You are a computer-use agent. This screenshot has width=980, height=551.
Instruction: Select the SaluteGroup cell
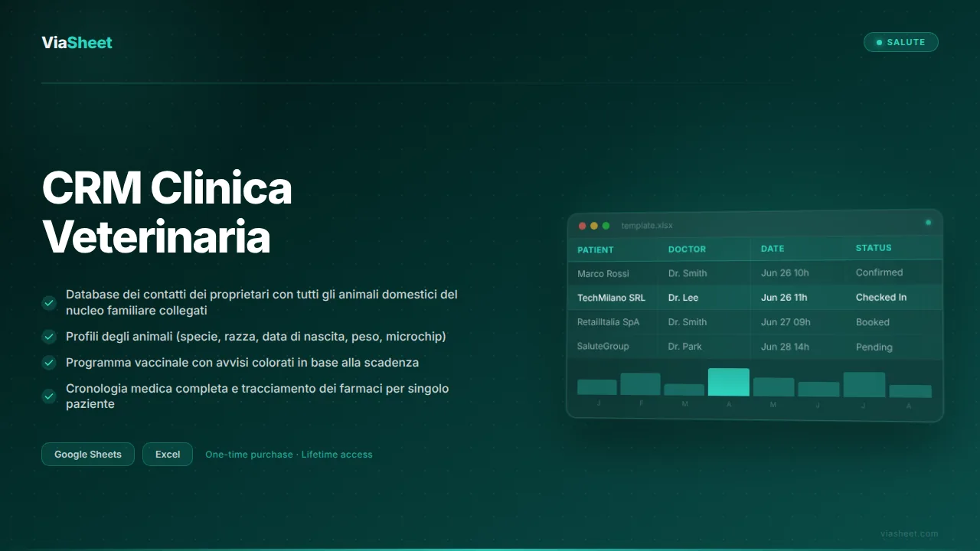603,346
